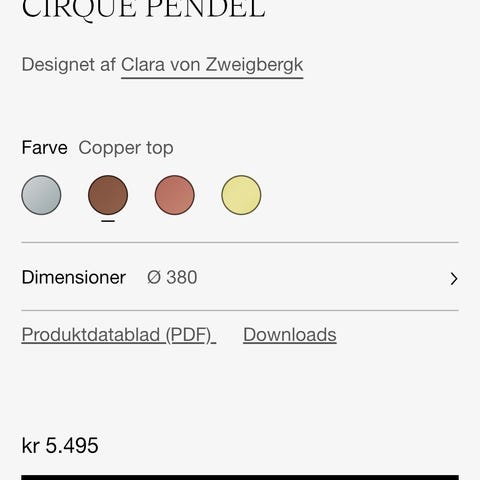Click the Ø 380 dimension value
The image size is (480, 480).
[x=172, y=277]
